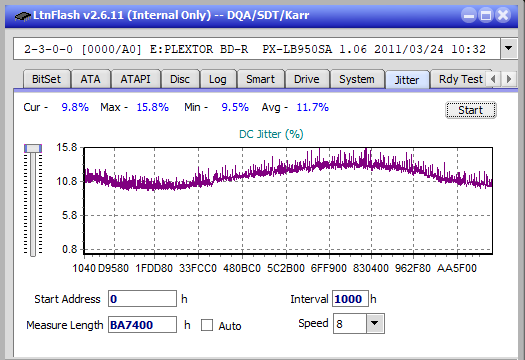The image size is (525, 360).
Task: Click the Interval field showing 1000
Action: pos(350,299)
